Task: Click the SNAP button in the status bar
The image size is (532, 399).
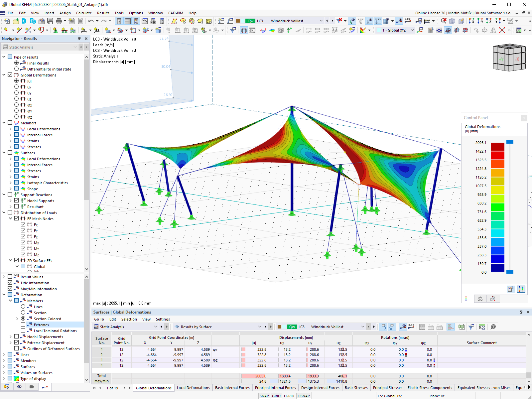Action: pyautogui.click(x=264, y=396)
